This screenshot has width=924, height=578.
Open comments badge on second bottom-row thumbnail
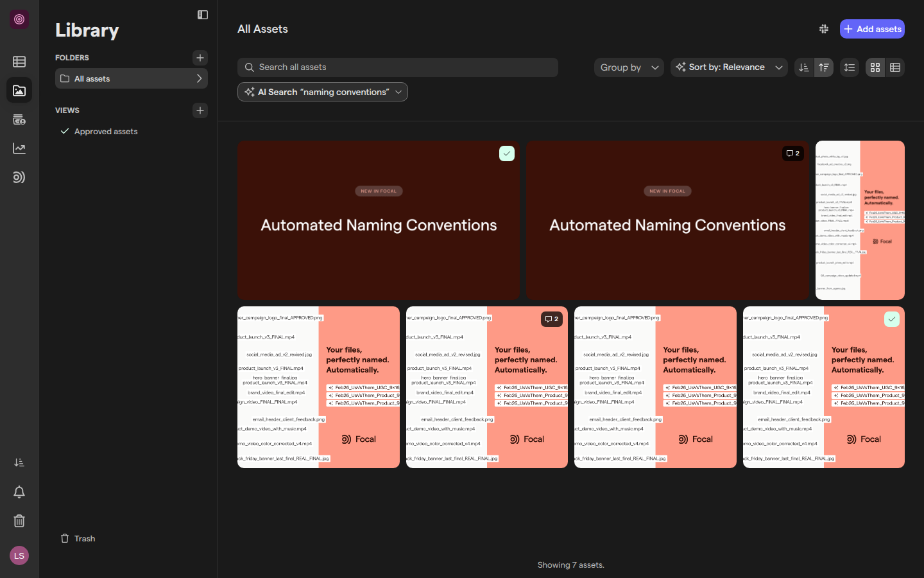tap(552, 319)
